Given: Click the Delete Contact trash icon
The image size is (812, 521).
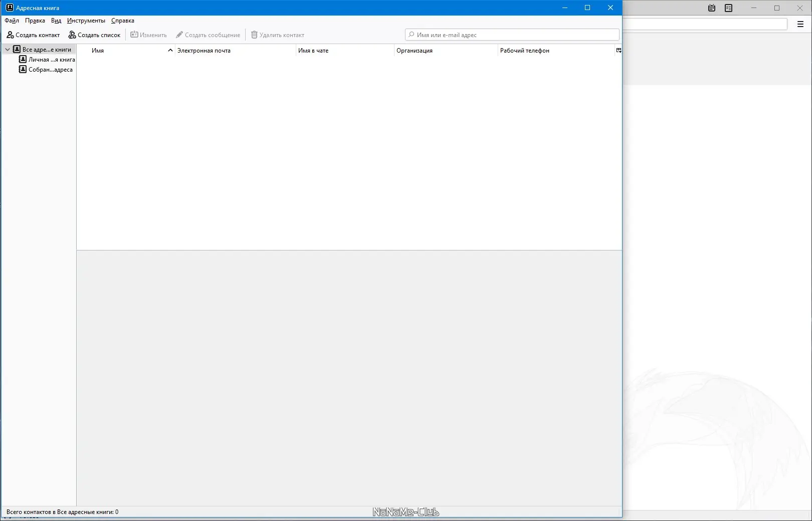Looking at the screenshot, I should point(254,35).
